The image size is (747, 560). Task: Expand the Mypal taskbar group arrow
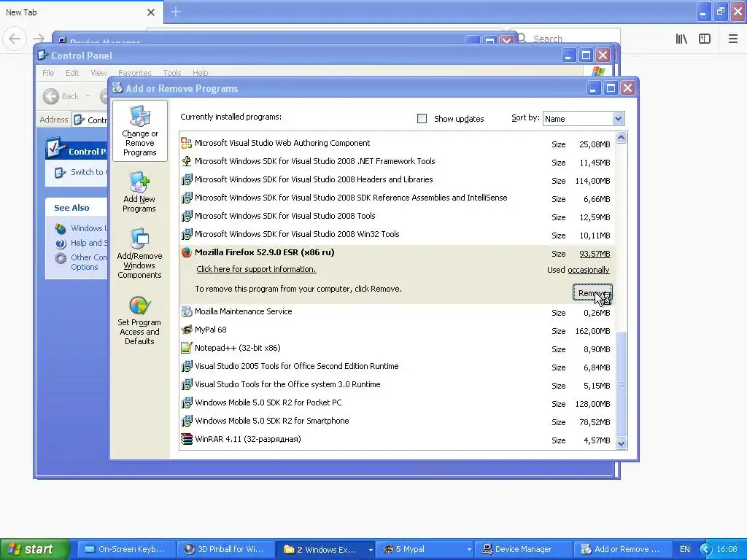469,550
